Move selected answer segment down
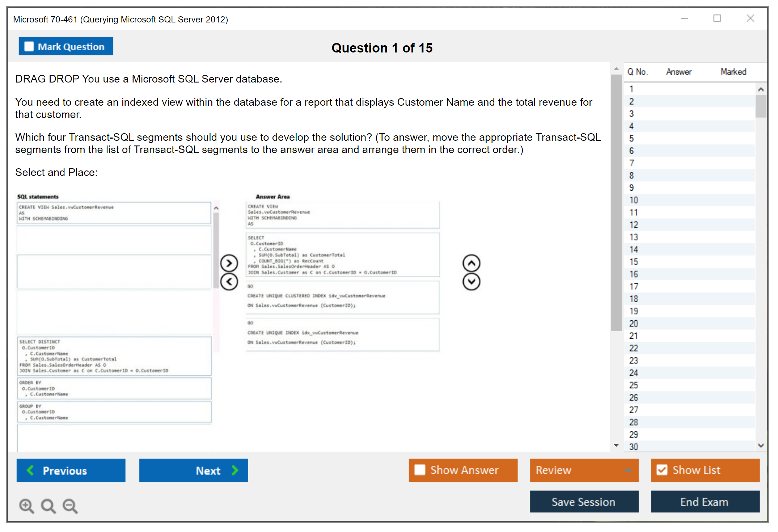The width and height of the screenshot is (778, 532). click(x=471, y=282)
